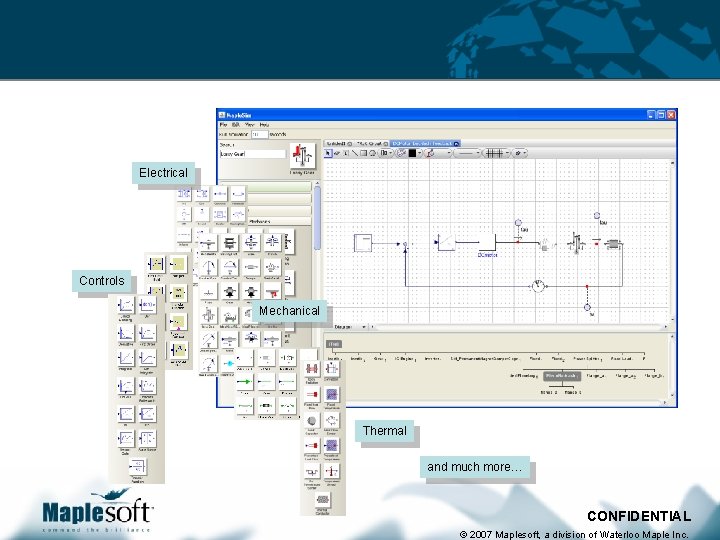Click the component palette's vertical scrollbar
This screenshot has width=720, height=540.
[317, 218]
